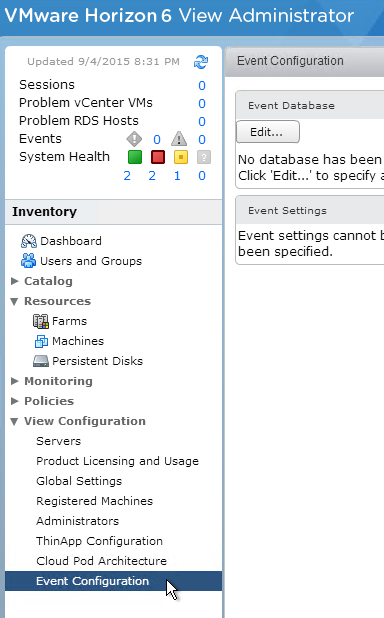This screenshot has width=384, height=618.
Task: Collapse the Resources tree section
Action: point(15,302)
